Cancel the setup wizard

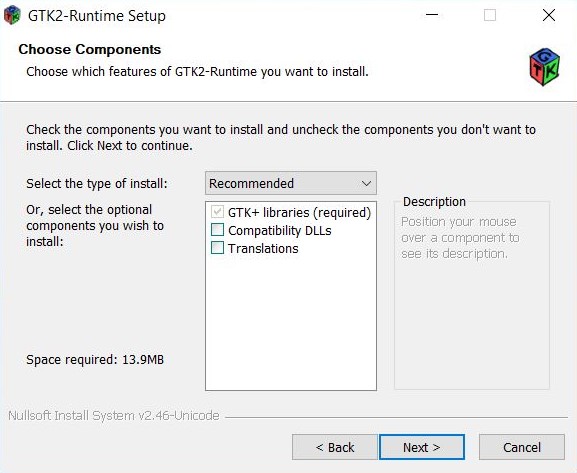522,447
